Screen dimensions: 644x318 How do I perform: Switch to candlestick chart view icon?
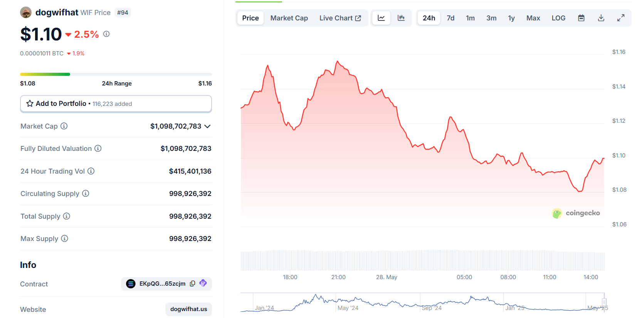pos(401,18)
